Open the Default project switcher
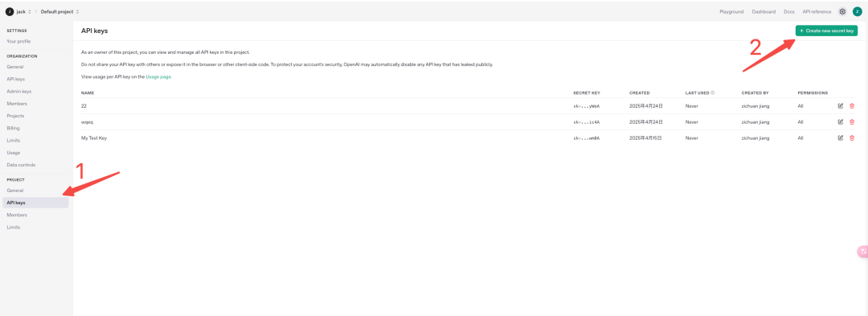Viewport: 868px width, 316px height. pos(59,11)
